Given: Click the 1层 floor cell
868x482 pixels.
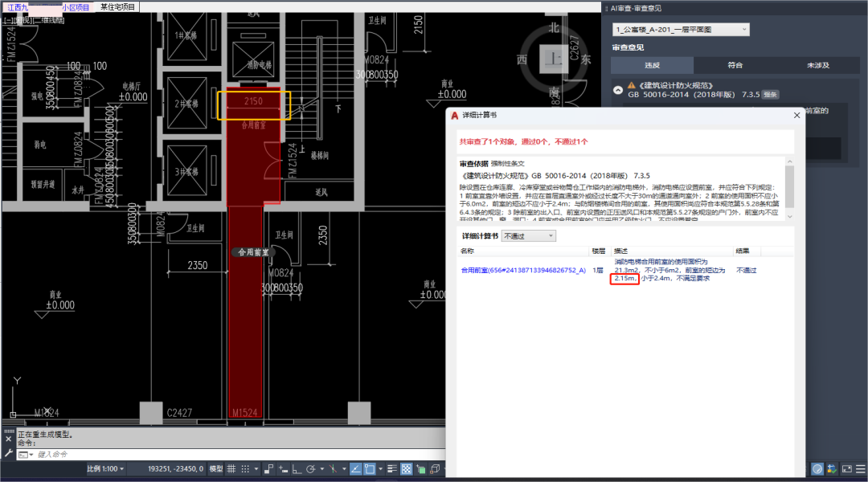Looking at the screenshot, I should pyautogui.click(x=598, y=270).
